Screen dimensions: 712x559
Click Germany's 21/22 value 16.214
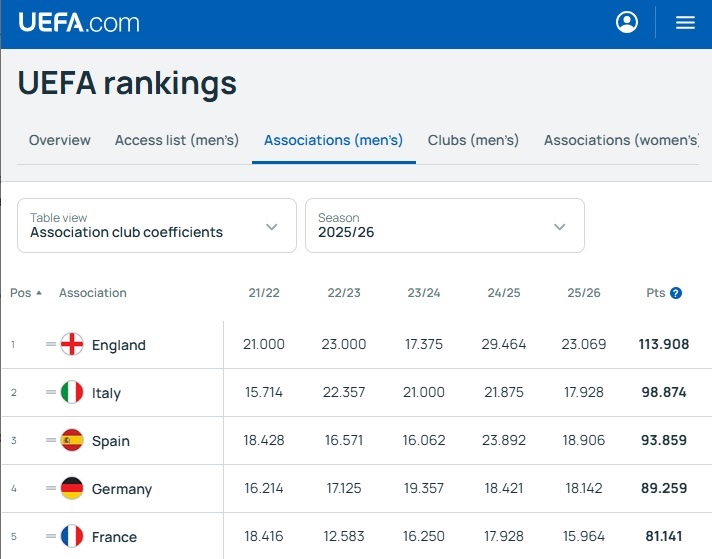[264, 488]
